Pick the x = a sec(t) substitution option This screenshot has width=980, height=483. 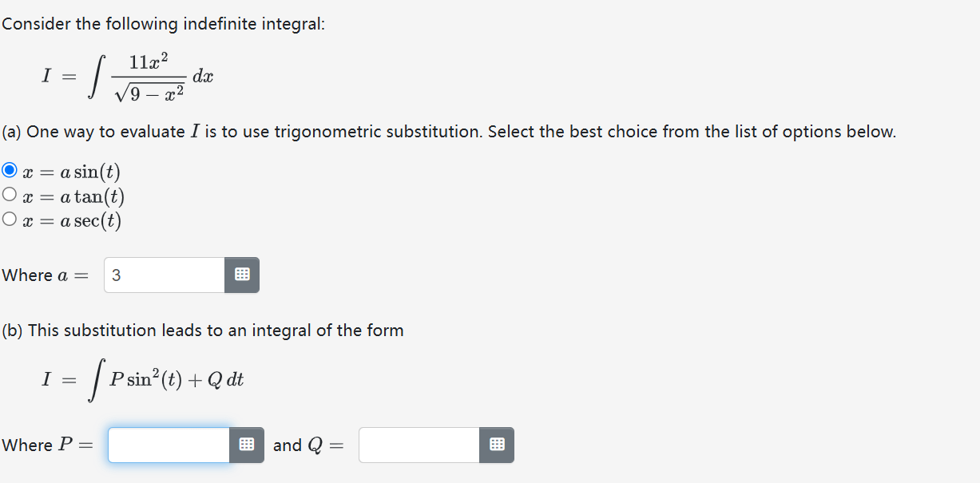pos(7,219)
